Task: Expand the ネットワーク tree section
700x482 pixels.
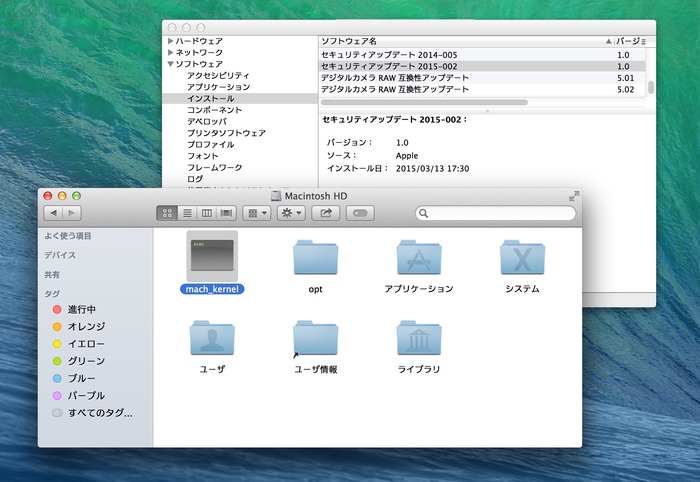Action: 170,52
